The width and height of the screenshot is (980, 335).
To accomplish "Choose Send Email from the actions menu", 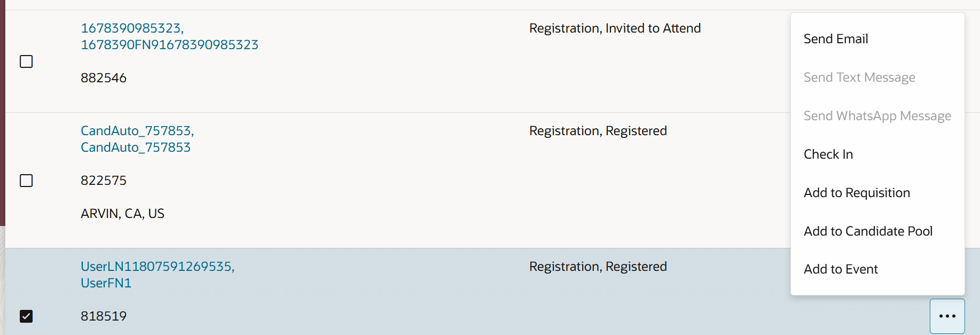I will click(x=836, y=38).
